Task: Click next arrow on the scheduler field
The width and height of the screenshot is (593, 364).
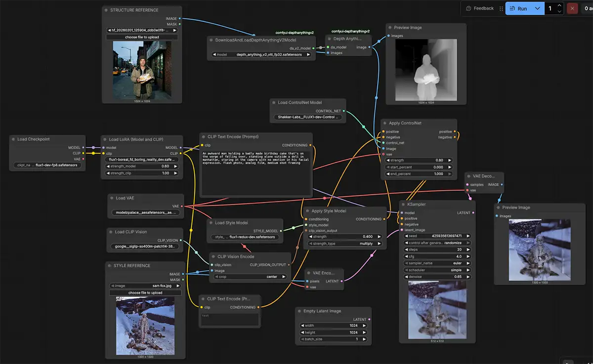Action: [x=467, y=270]
